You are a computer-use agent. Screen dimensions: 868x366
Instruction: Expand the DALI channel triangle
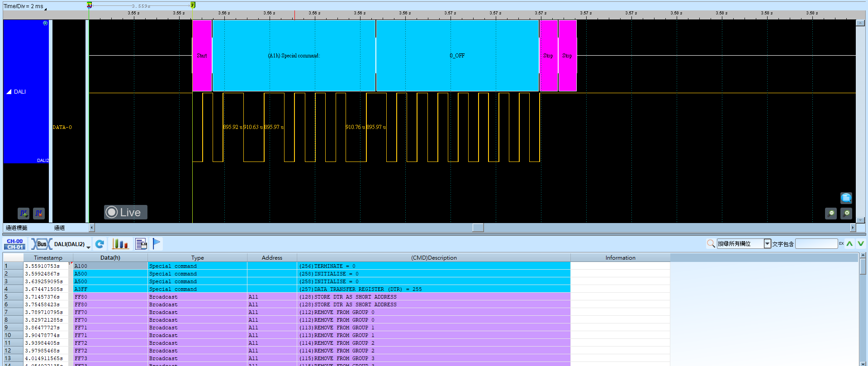point(9,92)
